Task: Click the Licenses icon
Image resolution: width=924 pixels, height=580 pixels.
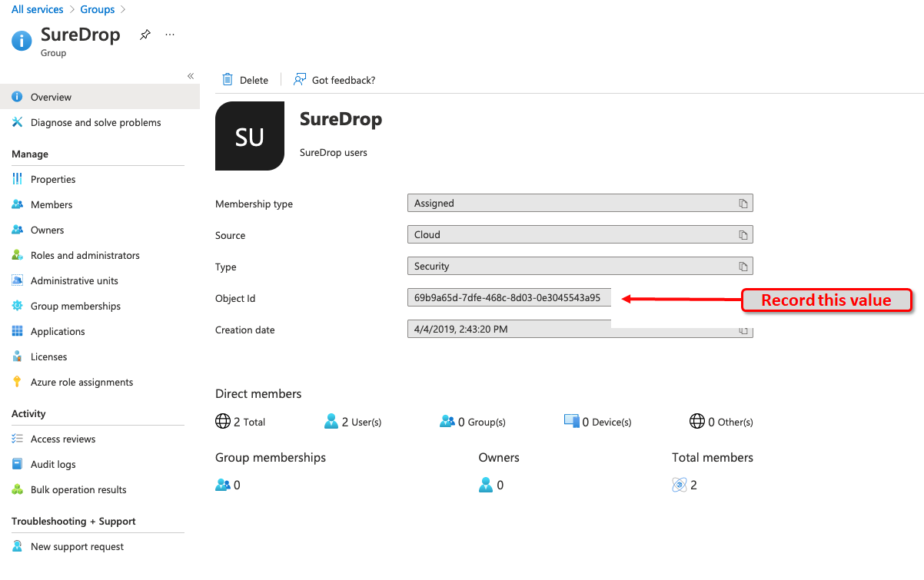Action: click(18, 356)
